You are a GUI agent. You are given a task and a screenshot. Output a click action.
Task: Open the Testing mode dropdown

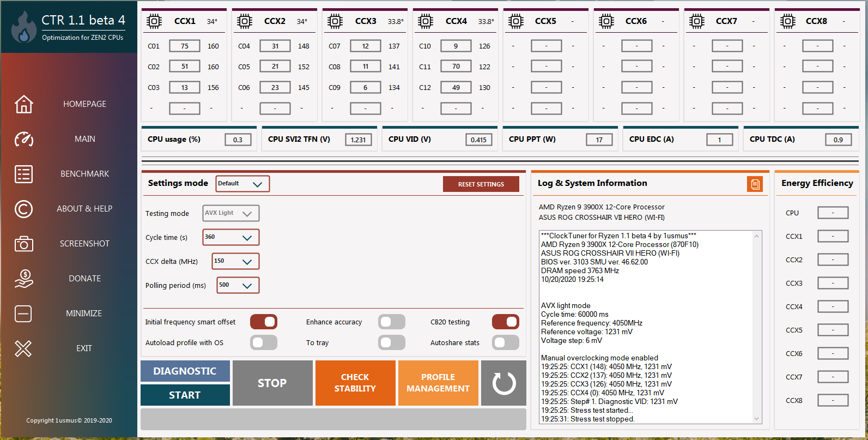(x=231, y=213)
